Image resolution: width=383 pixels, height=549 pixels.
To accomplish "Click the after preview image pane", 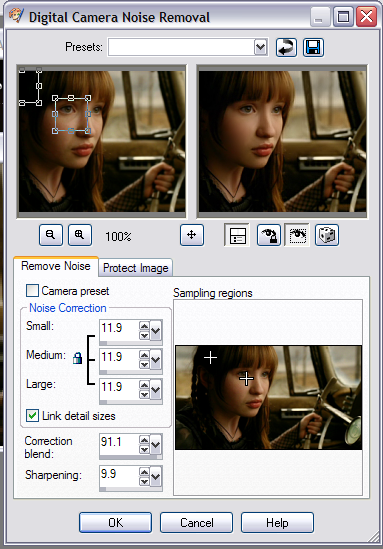I will pyautogui.click(x=282, y=141).
